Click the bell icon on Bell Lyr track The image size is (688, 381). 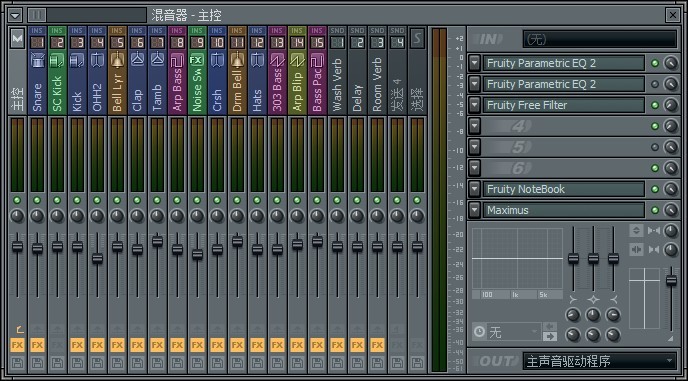(117, 61)
